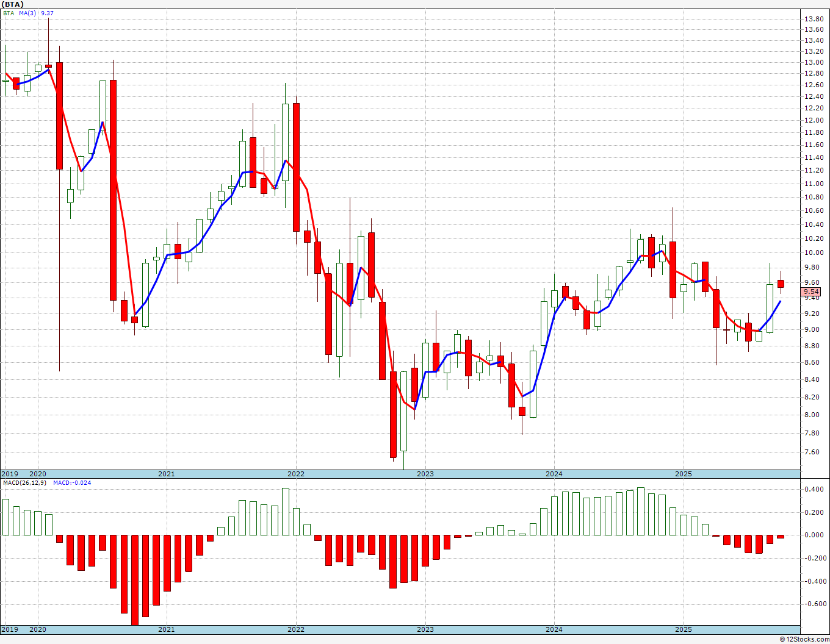
Task: Click 2025 on the price chart time axis
Action: tap(684, 474)
